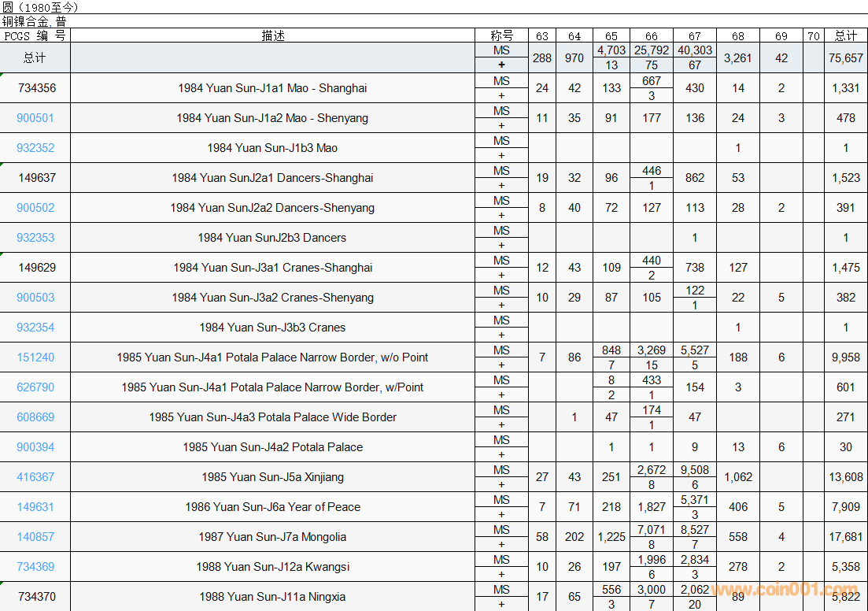Click the 描述 column header

tap(273, 35)
